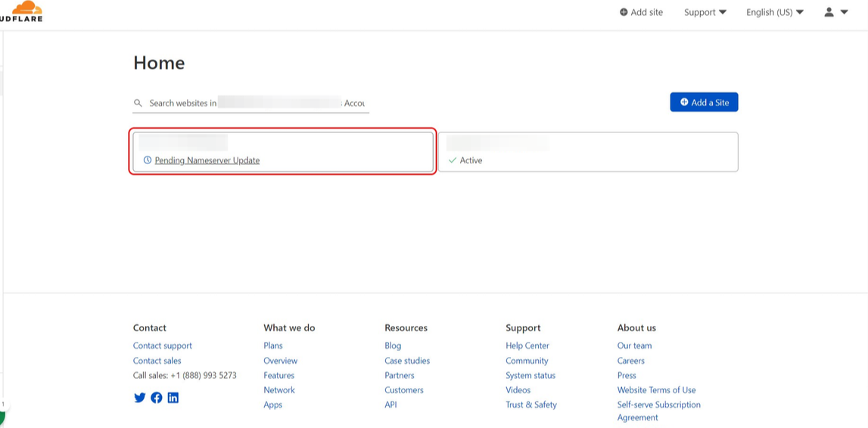This screenshot has width=868, height=428.
Task: Open the LinkedIn social icon
Action: pos(173,398)
